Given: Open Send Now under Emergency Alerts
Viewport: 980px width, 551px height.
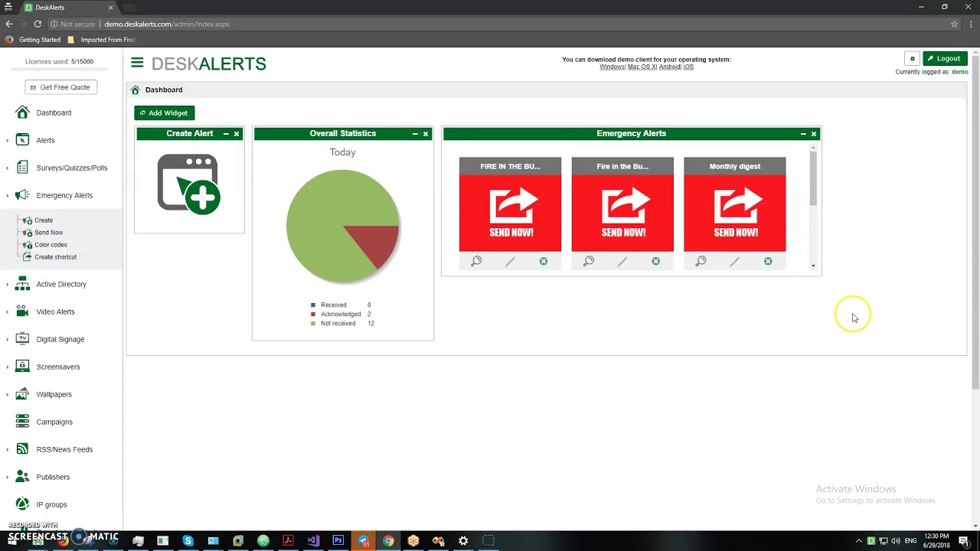Looking at the screenshot, I should pyautogui.click(x=48, y=233).
